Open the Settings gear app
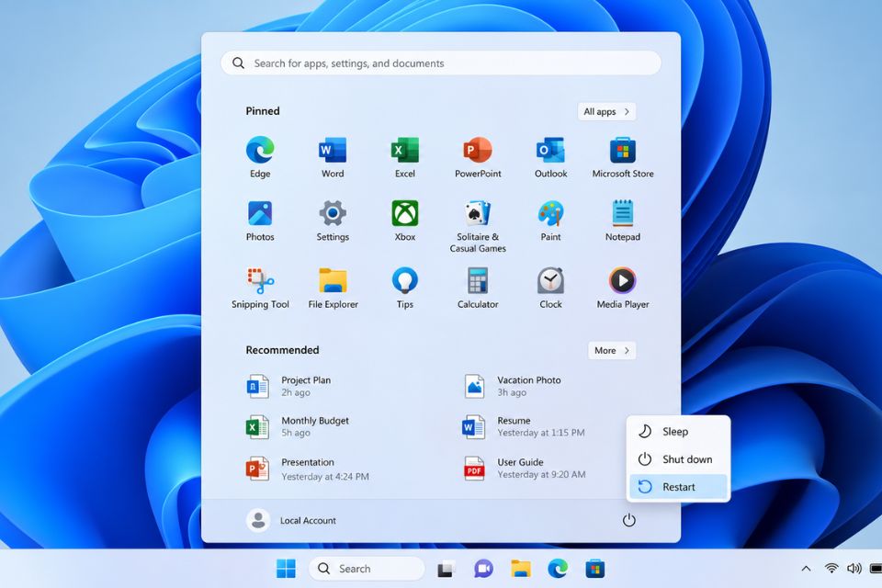 point(333,220)
